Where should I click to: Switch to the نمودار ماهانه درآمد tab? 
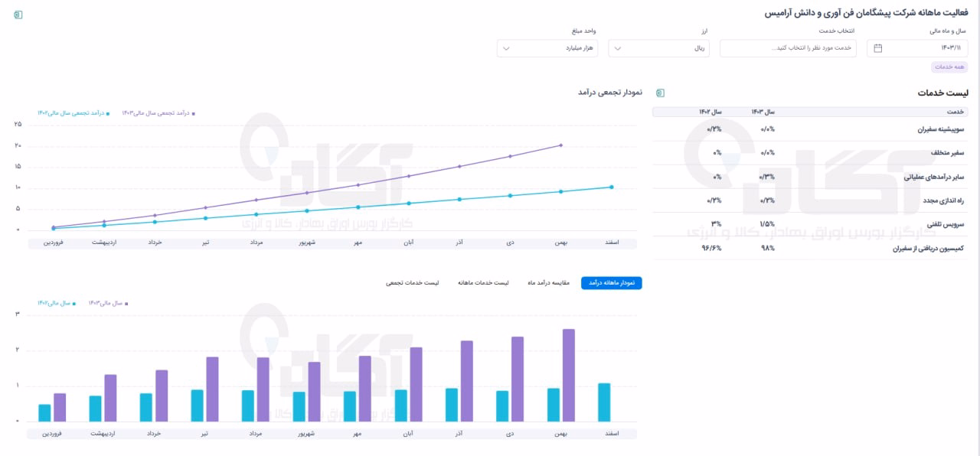click(612, 283)
